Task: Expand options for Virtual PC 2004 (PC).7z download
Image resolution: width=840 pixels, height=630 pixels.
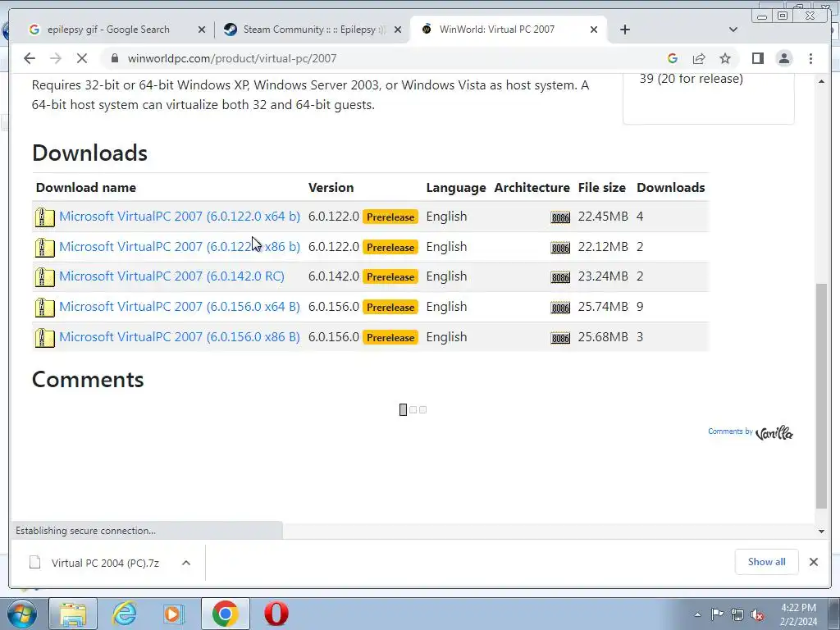Action: 186,563
